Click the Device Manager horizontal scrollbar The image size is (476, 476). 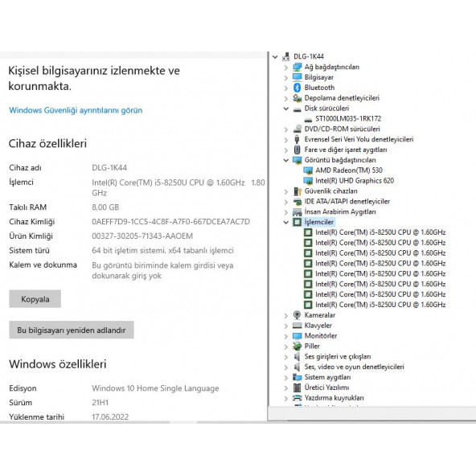click(x=371, y=421)
